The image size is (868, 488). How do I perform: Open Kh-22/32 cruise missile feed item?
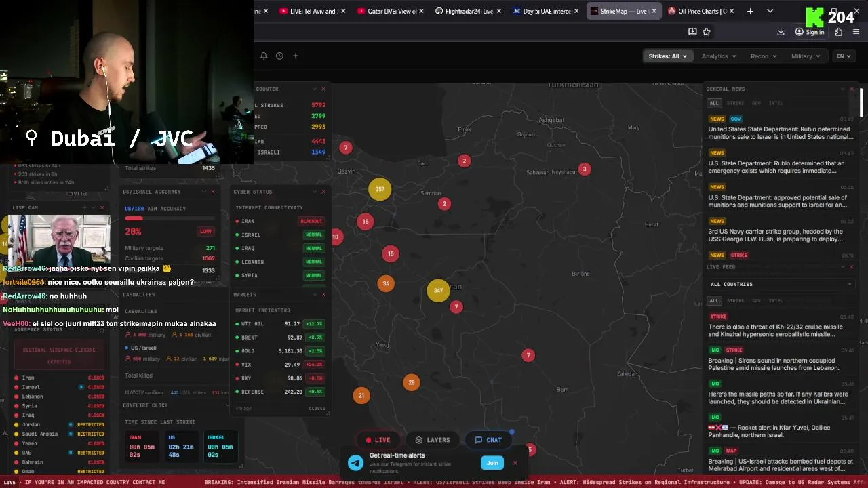(781, 326)
